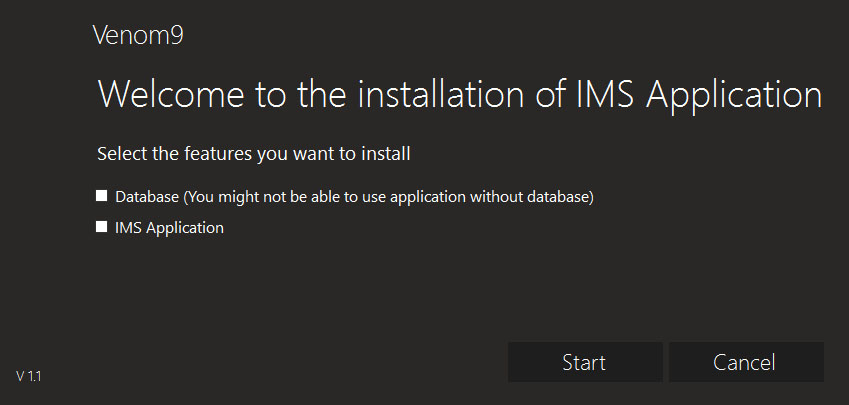Select the 'IMS Application' feature label

click(x=169, y=228)
